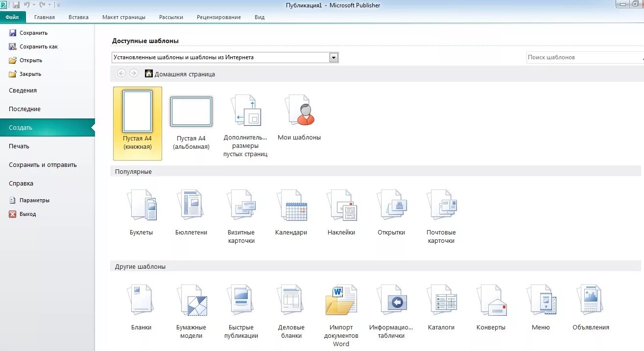644x351 pixels.
Task: Open the Календари template category
Action: pos(291,213)
